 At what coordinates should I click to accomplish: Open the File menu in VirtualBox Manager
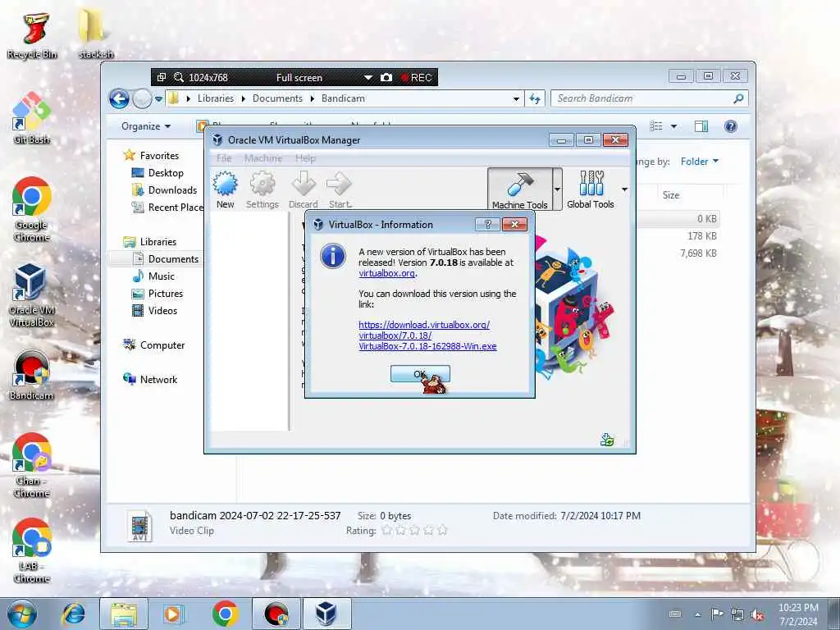pyautogui.click(x=224, y=158)
